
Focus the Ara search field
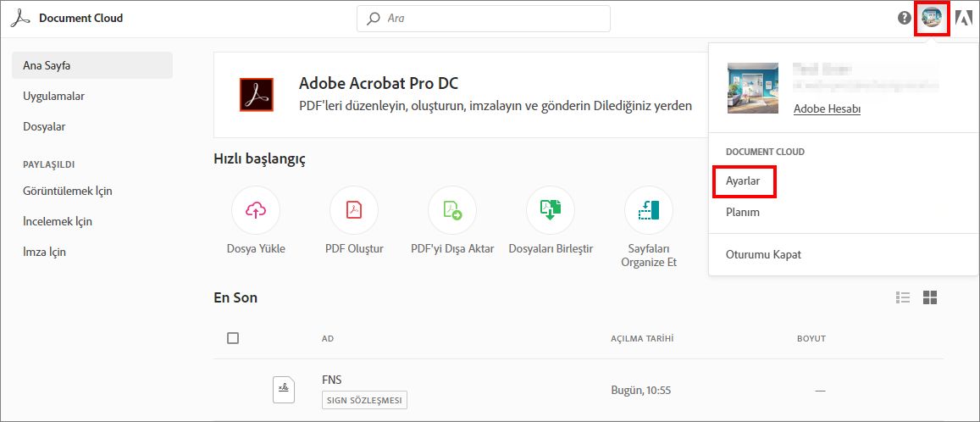click(483, 19)
